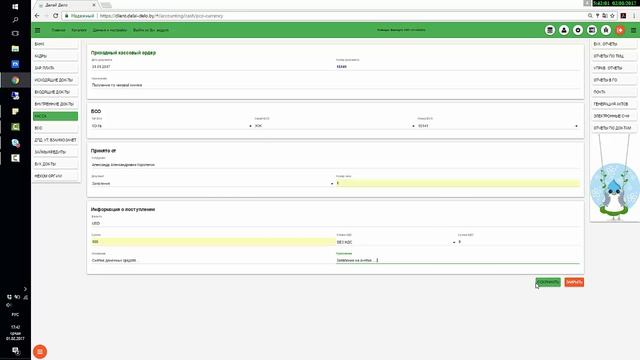The height and width of the screenshot is (360, 640).
Task: Open the Данные и настройки menu
Action: (110, 30)
